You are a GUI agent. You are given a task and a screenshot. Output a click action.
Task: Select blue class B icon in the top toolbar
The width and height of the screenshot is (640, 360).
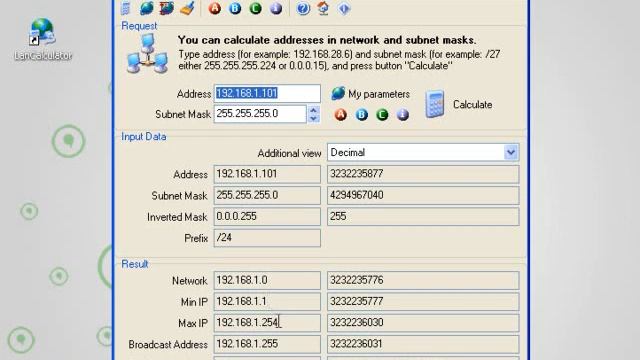[x=235, y=8]
